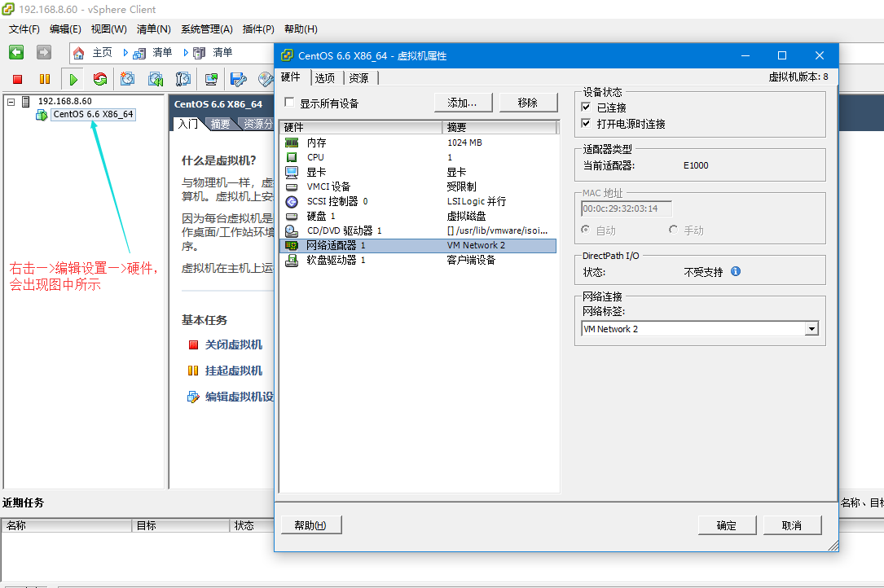The height and width of the screenshot is (588, 884).
Task: Collapse the 192.168.8.60 host tree node
Action: [x=11, y=102]
